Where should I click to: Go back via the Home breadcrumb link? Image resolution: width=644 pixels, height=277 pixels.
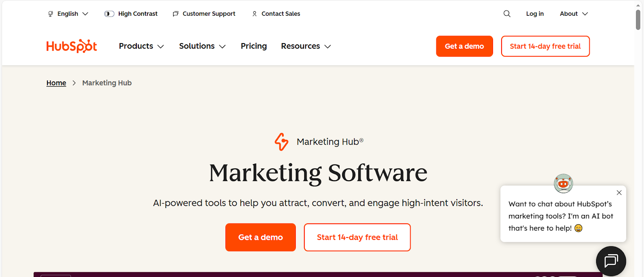point(56,83)
